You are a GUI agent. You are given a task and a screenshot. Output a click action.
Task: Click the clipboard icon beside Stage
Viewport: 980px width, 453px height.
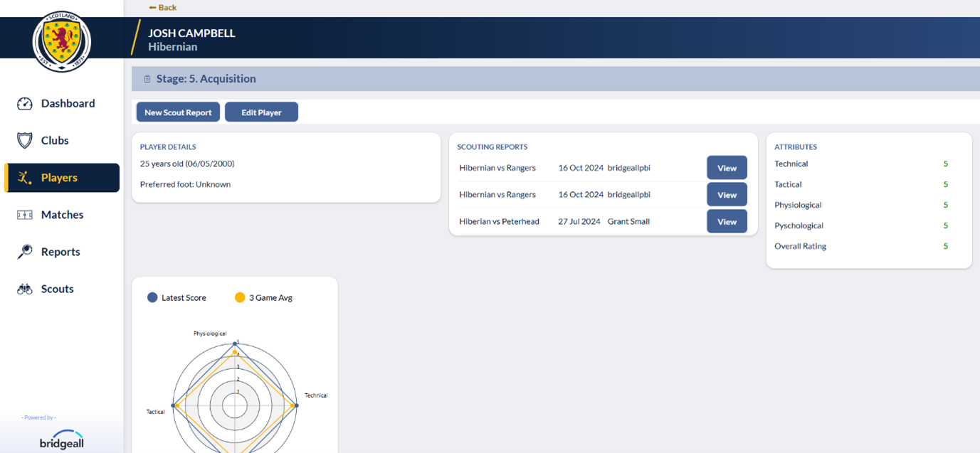[x=147, y=80]
